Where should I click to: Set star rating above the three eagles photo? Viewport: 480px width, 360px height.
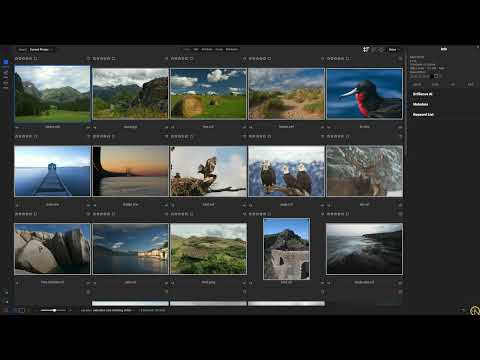tap(257, 136)
